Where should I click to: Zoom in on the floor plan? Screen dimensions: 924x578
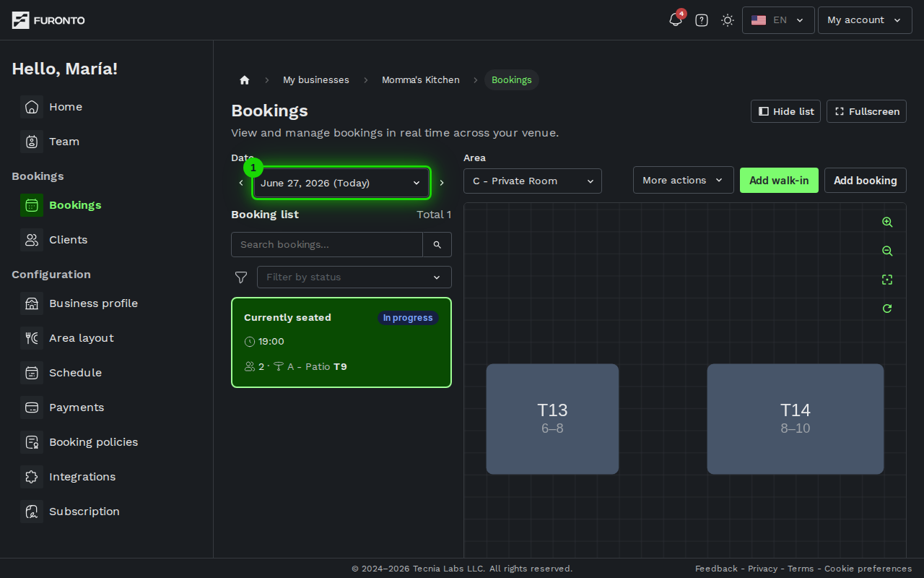click(x=887, y=223)
